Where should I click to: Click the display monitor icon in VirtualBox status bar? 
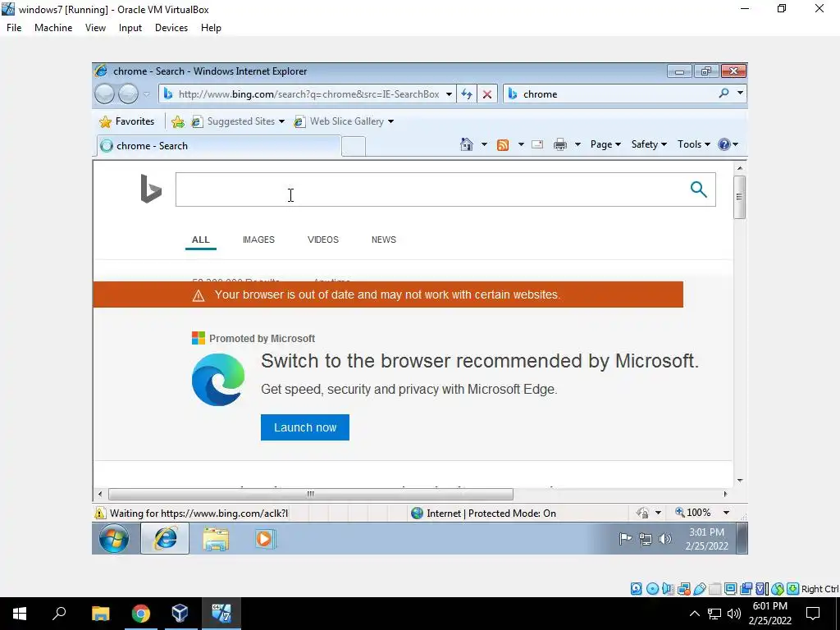(730, 589)
